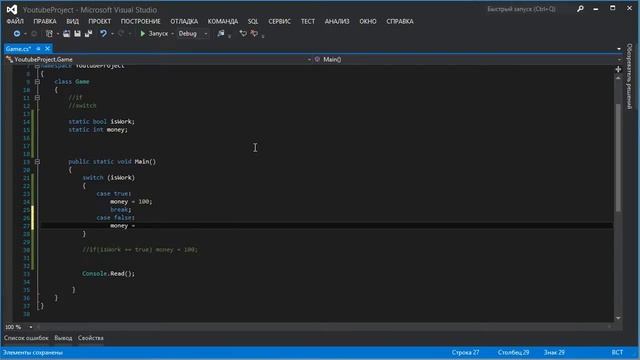Open the Navigate Backward history dropdown arrow
640x360 pixels.
(x=25, y=34)
